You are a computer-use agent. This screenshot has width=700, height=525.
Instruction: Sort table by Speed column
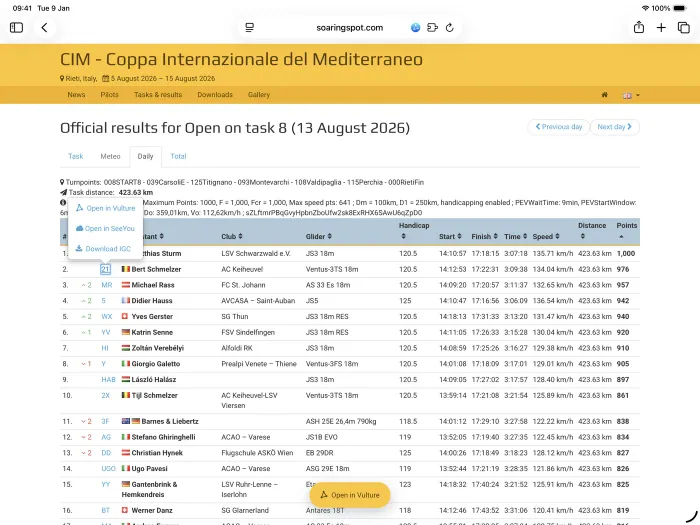tap(546, 236)
